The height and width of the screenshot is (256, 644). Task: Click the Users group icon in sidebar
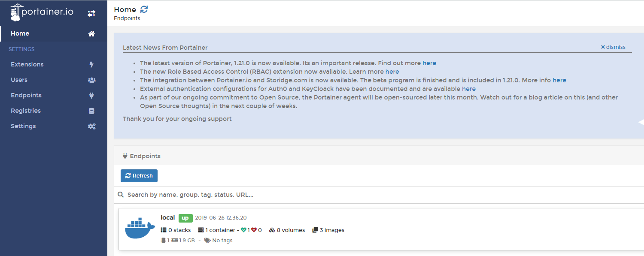91,80
